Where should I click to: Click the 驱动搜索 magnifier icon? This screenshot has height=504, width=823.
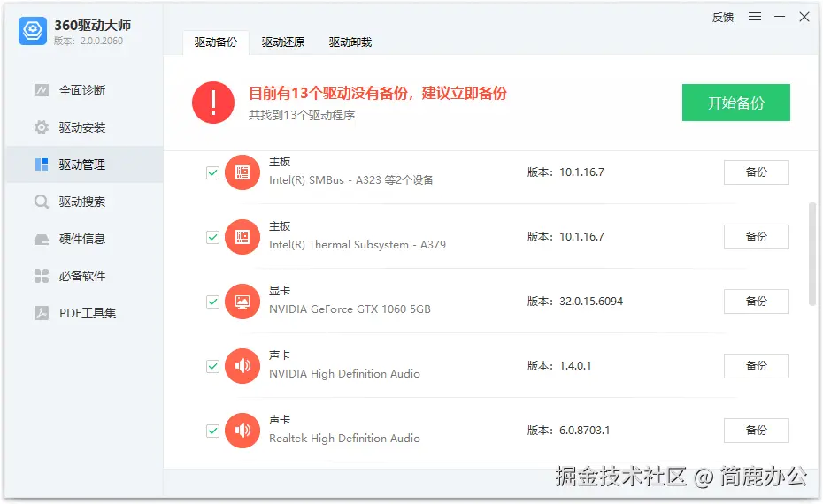pyautogui.click(x=42, y=202)
